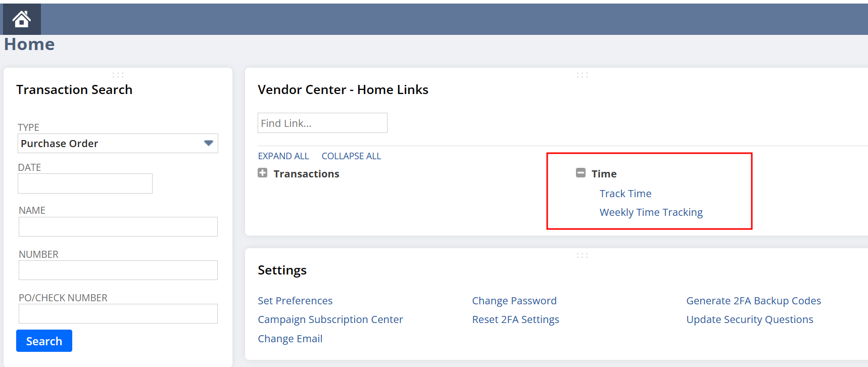Viewport: 868px width, 367px height.
Task: Click Change Password link
Action: [x=514, y=301]
